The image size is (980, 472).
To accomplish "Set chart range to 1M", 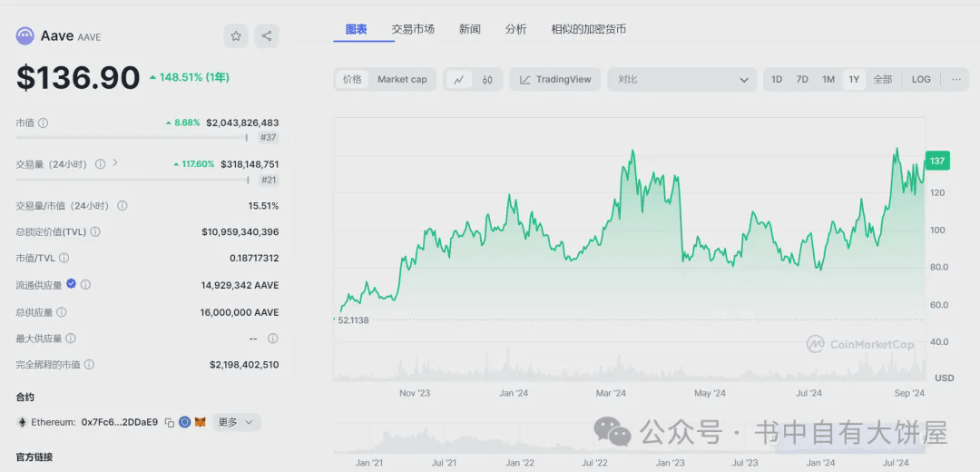I will (x=828, y=79).
